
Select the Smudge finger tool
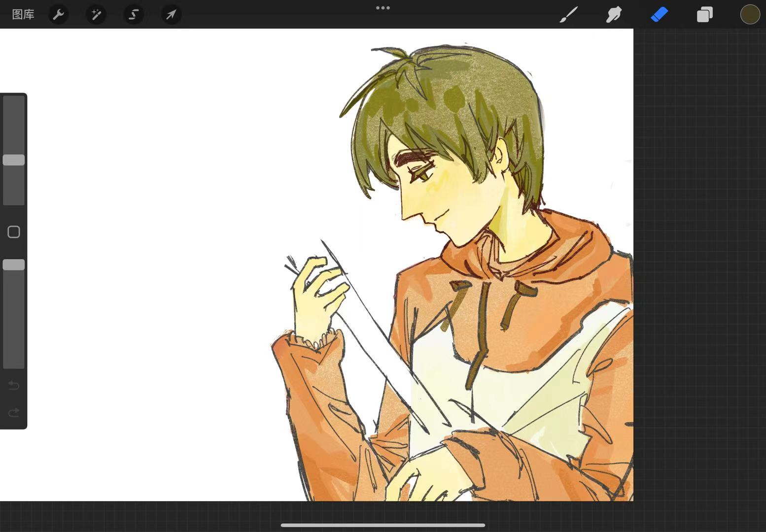pyautogui.click(x=614, y=15)
